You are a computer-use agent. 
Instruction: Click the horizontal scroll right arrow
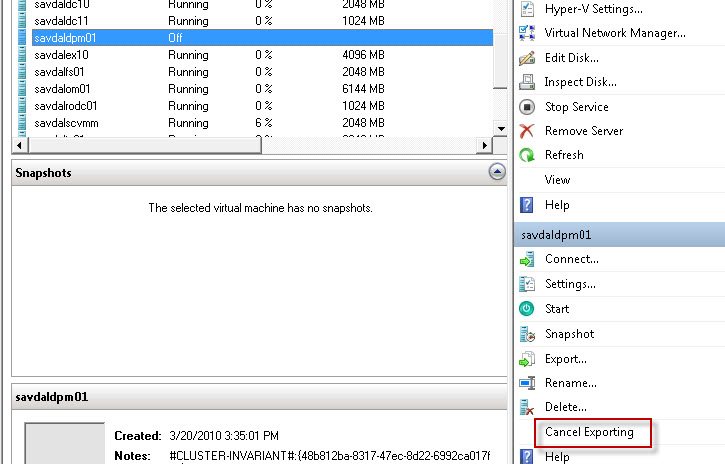coord(484,145)
